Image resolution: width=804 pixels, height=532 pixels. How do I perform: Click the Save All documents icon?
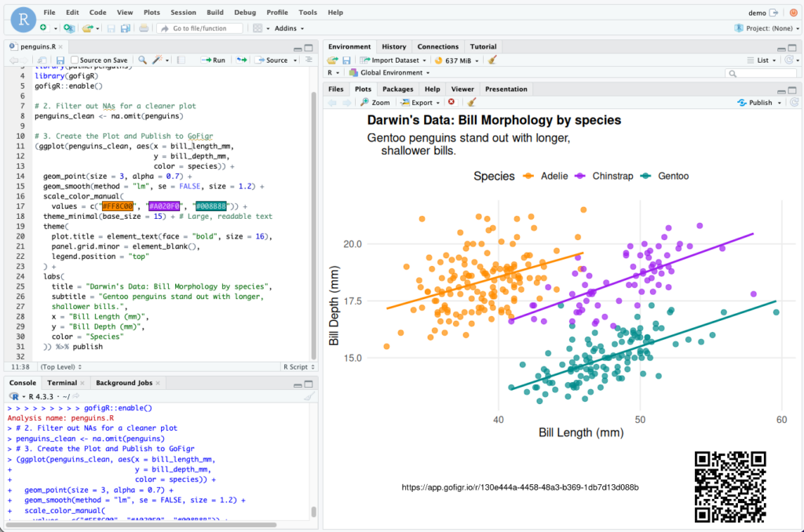click(124, 28)
